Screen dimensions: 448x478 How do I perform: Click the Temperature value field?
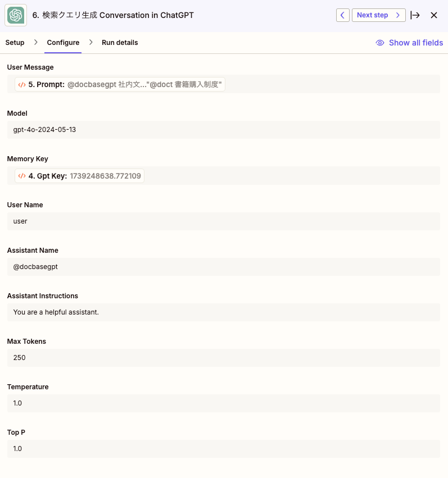(x=224, y=403)
